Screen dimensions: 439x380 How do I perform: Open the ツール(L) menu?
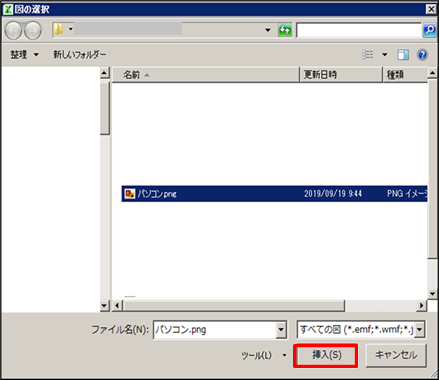coord(263,355)
